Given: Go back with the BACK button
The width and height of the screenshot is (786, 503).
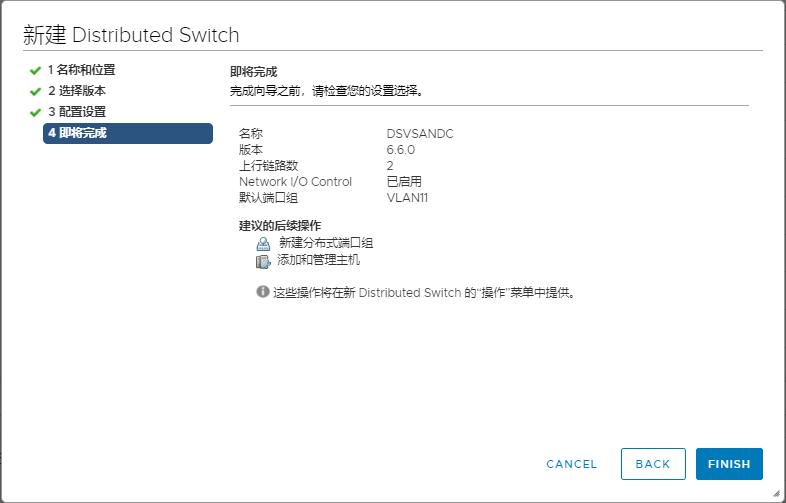Looking at the screenshot, I should pos(653,464).
